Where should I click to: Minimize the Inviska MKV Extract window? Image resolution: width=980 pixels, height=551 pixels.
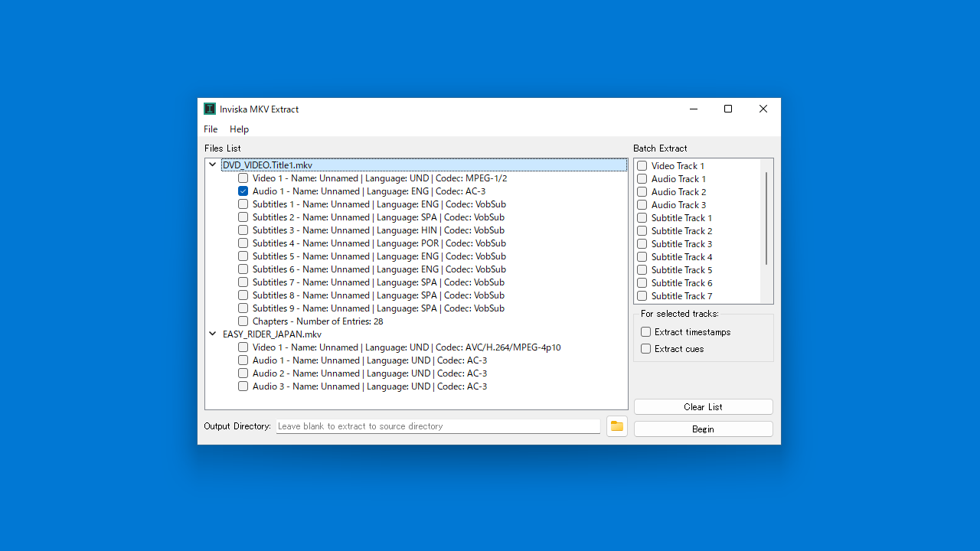pyautogui.click(x=694, y=109)
